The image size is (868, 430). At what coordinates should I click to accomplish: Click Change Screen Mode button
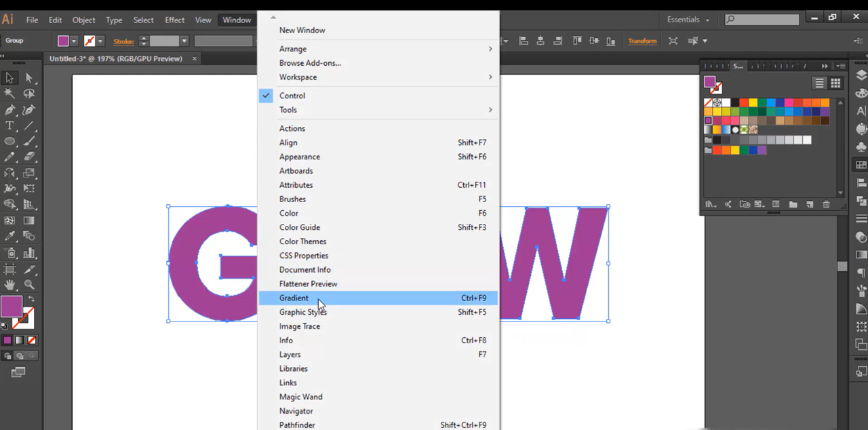(x=18, y=372)
